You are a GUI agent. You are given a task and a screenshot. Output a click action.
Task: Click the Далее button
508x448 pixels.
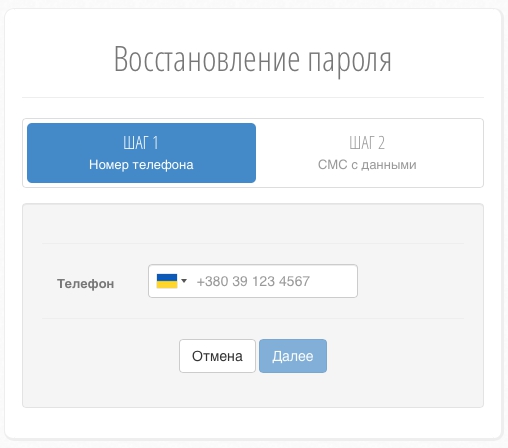tap(293, 356)
